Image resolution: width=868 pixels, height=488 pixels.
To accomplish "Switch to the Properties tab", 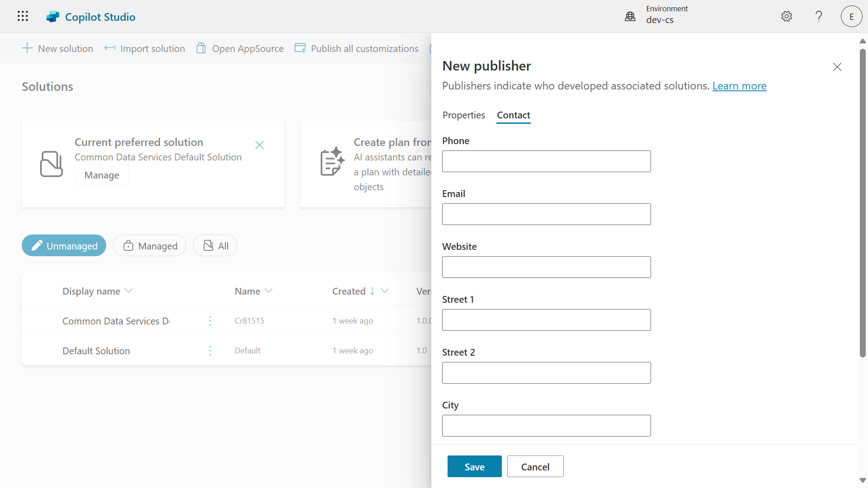I will [463, 115].
